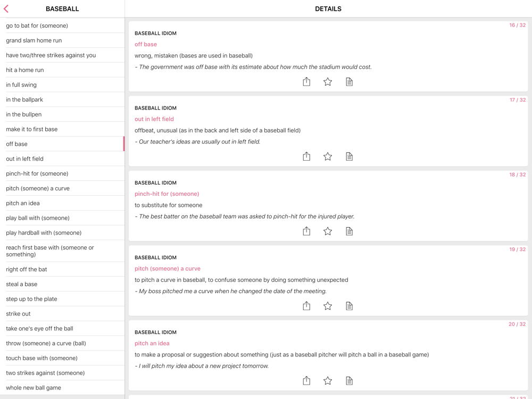This screenshot has width=532, height=399.
Task: Open the note icon for 'off base'
Action: click(349, 81)
